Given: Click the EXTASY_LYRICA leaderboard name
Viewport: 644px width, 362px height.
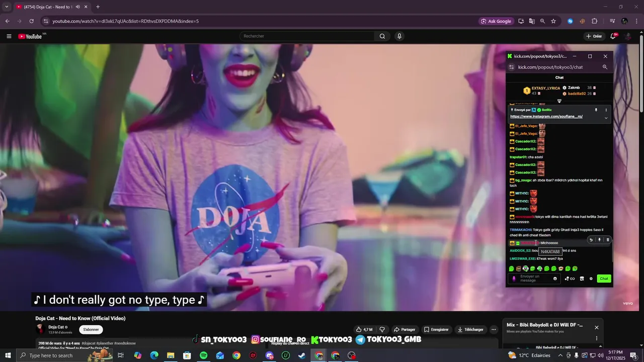Looking at the screenshot, I should (x=546, y=88).
